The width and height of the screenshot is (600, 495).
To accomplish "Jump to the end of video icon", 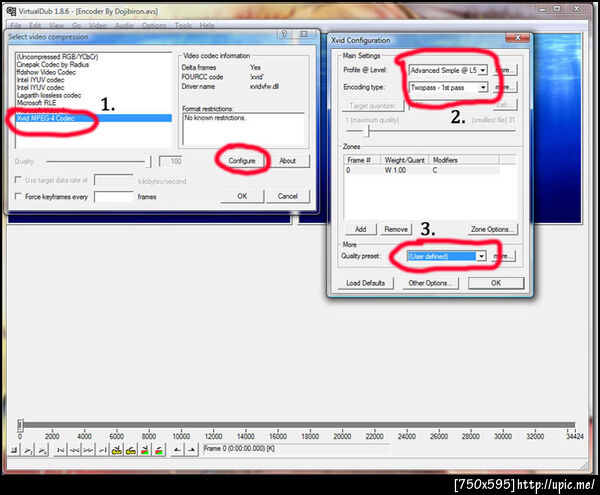I will tap(103, 450).
